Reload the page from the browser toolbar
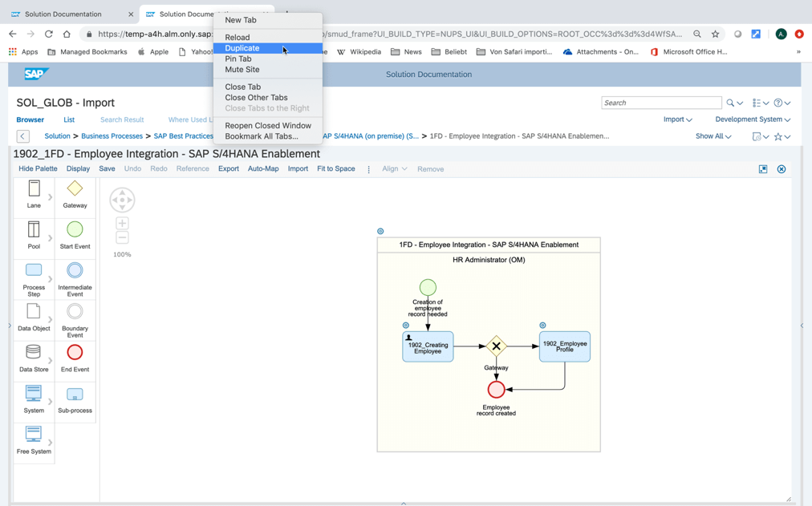This screenshot has width=812, height=506. [x=49, y=34]
